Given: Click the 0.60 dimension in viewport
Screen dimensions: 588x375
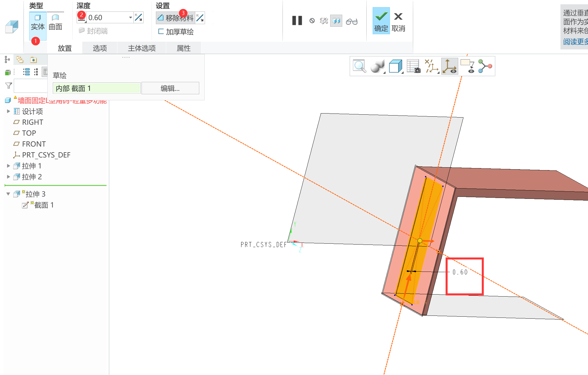Looking at the screenshot, I should [460, 272].
